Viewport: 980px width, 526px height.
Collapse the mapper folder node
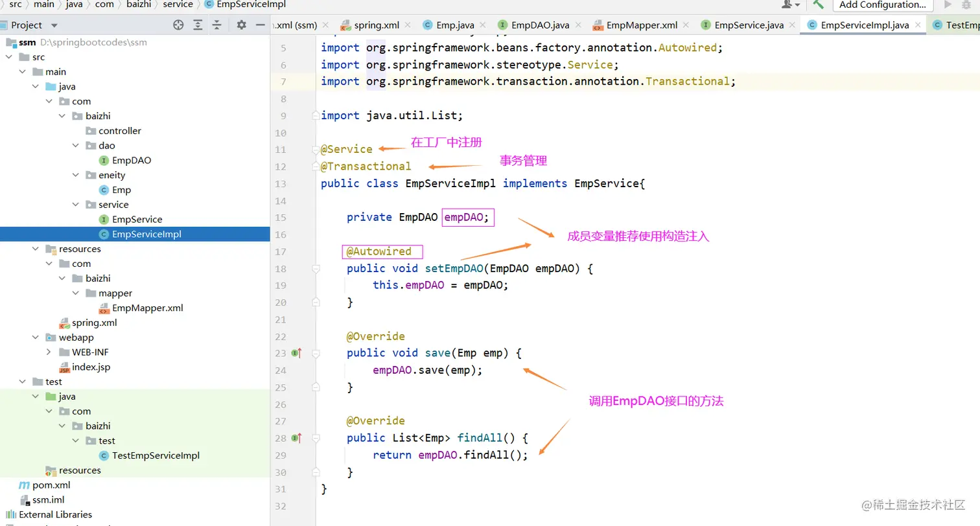(76, 293)
